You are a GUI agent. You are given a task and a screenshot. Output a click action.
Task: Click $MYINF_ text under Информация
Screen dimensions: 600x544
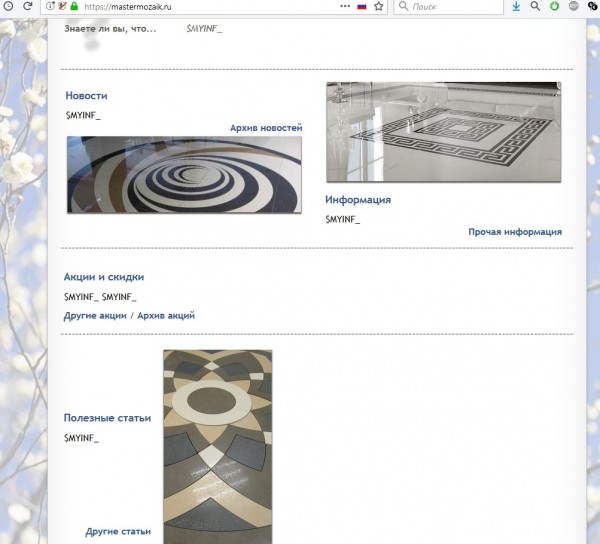(x=343, y=219)
